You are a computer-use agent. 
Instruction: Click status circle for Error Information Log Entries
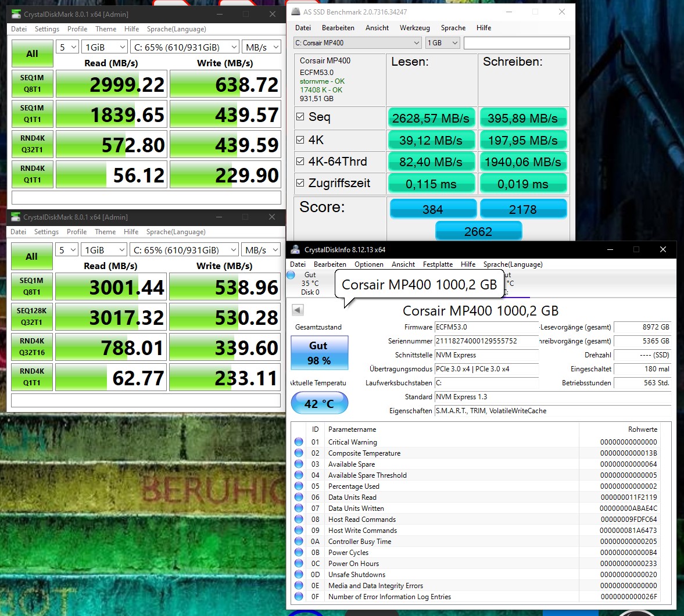pos(299,596)
